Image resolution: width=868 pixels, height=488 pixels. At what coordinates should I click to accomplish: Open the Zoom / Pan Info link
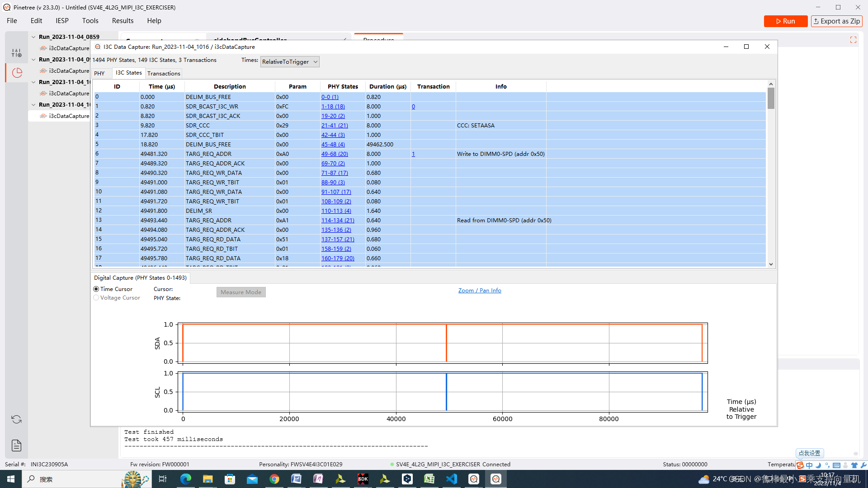pyautogui.click(x=479, y=291)
